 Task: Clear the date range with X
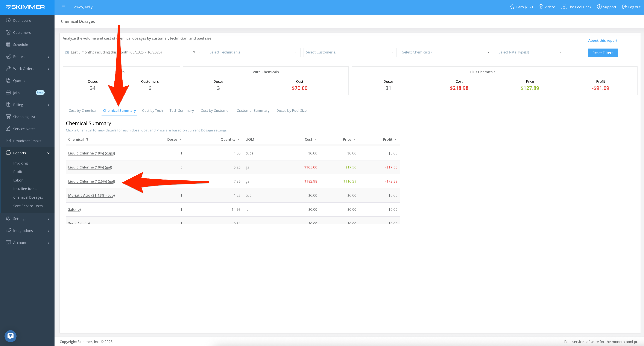194,52
